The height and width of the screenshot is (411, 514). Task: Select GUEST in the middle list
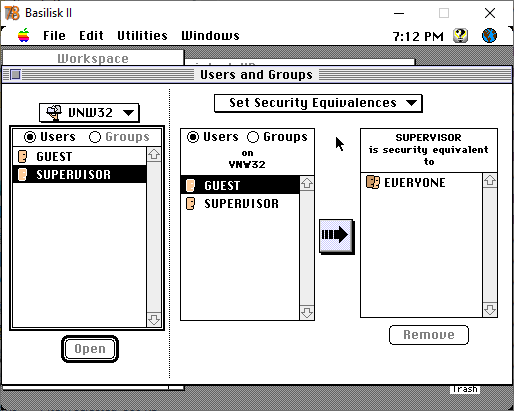point(240,185)
